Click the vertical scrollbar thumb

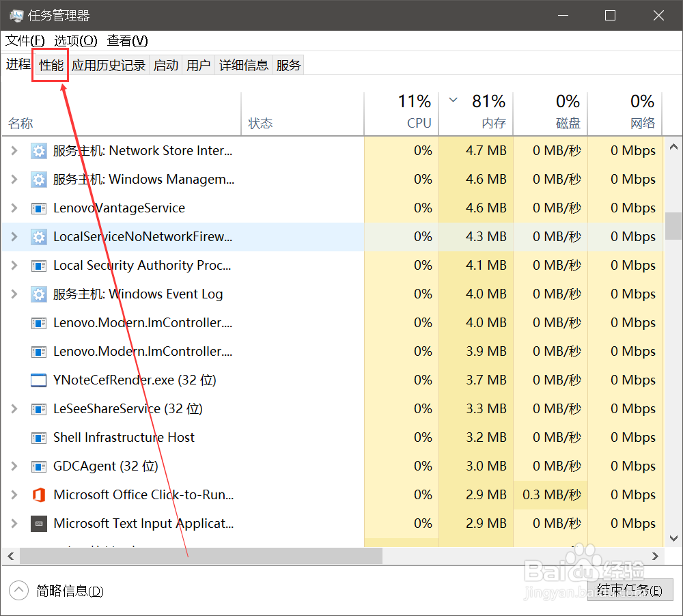pyautogui.click(x=673, y=225)
